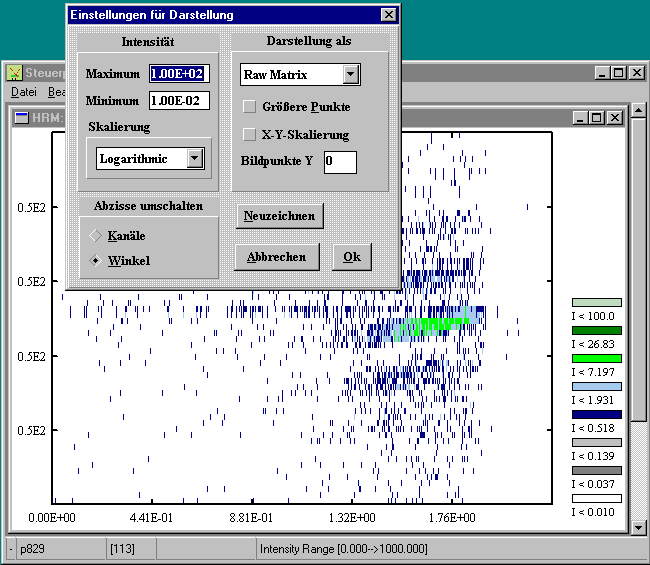650x565 pixels.
Task: Click the Steuerprogramm application icon in title bar
Action: (14, 73)
